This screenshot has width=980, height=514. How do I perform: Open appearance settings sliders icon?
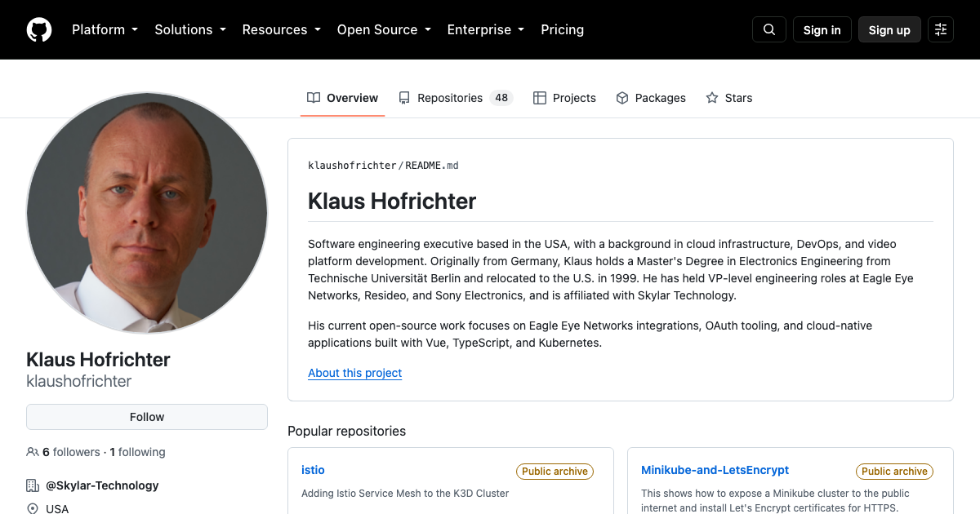coord(941,29)
